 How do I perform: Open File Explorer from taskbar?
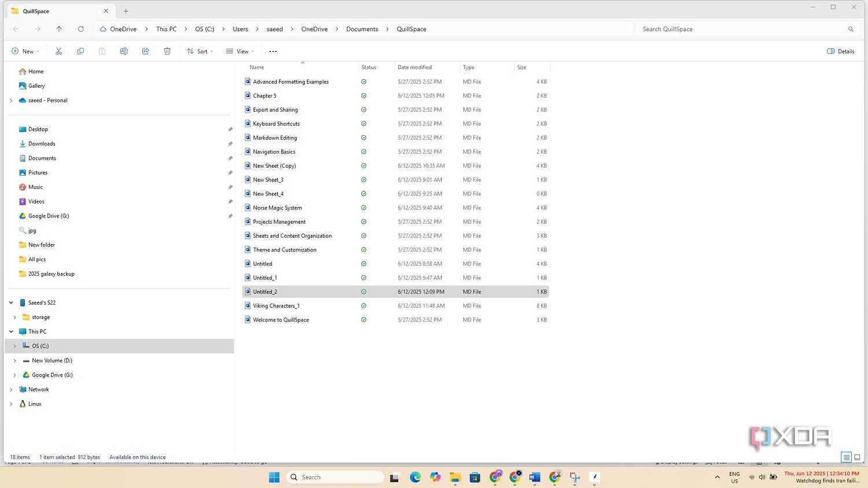[x=455, y=477]
